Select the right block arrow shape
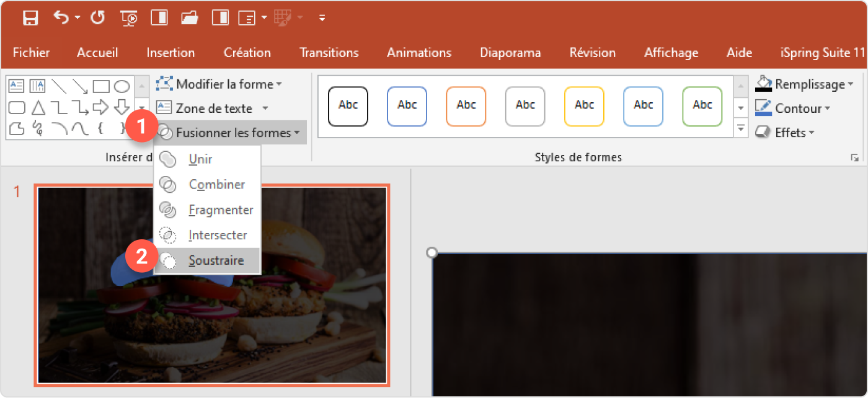The width and height of the screenshot is (868, 398). pos(100,108)
